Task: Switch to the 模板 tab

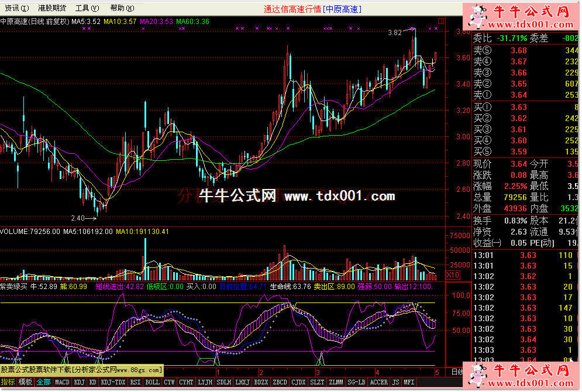Action: pos(25,382)
